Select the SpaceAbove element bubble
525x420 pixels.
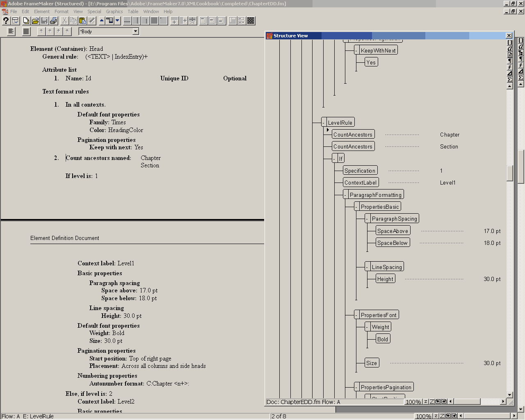393,231
